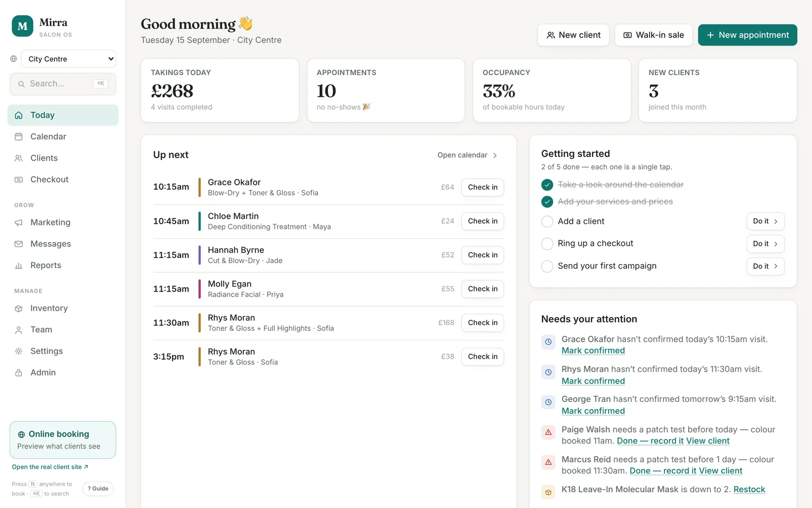Click 'Do it' for Send your first campaign

(x=765, y=266)
